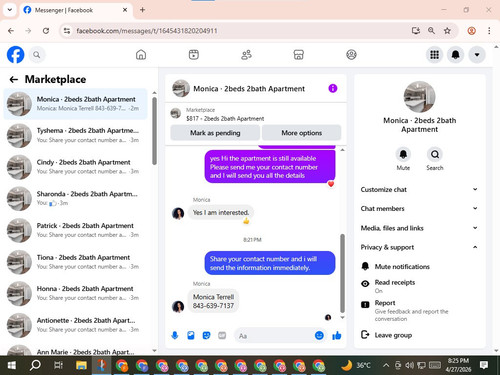Open the Facebook search icon
This screenshot has width=500, height=375.
click(x=37, y=55)
